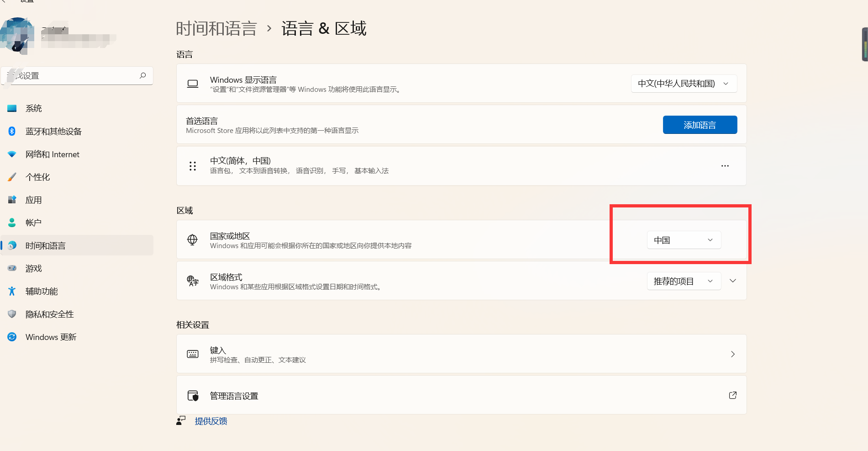The width and height of the screenshot is (868, 451).
Task: Click the Accounts person icon
Action: pyautogui.click(x=12, y=223)
